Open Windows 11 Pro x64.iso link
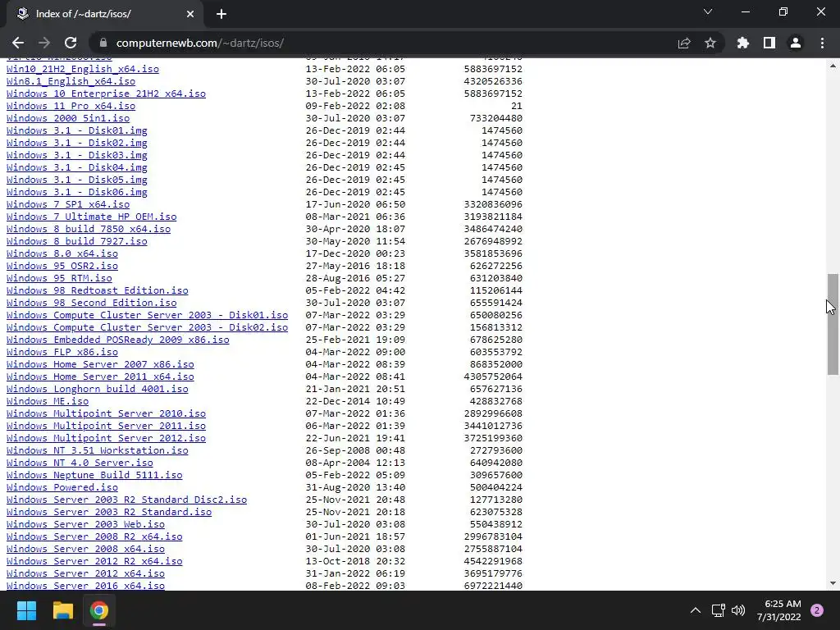This screenshot has width=840, height=630. 71,106
